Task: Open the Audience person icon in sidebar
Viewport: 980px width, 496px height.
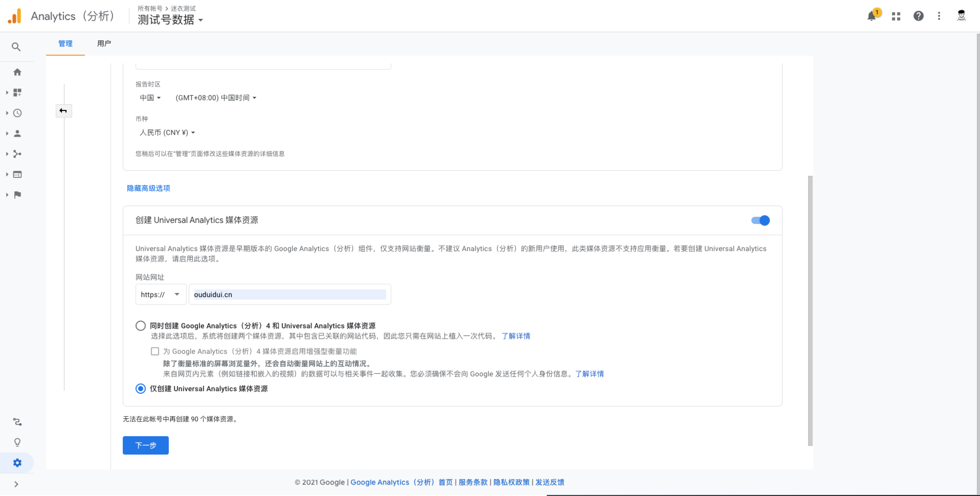Action: 17,133
